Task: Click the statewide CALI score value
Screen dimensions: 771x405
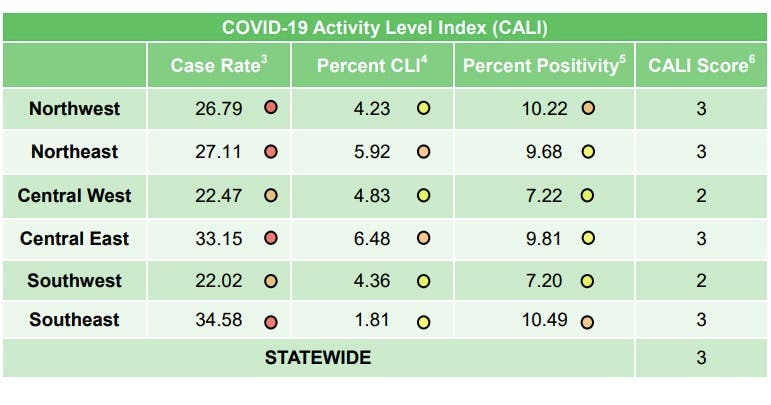Action: [701, 358]
